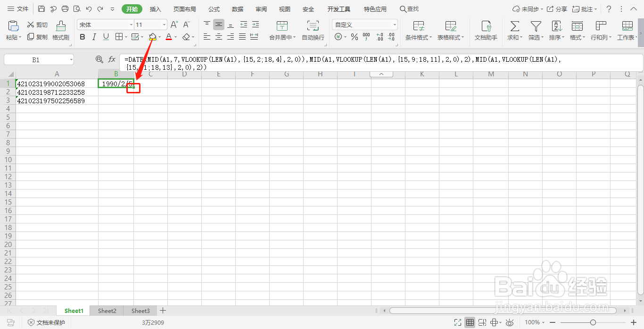Toggle bold formatting
This screenshot has width=644, height=329.
[83, 37]
